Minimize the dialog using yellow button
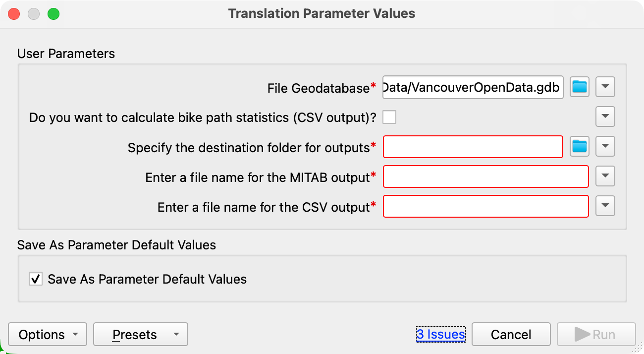The image size is (644, 354). click(x=34, y=14)
